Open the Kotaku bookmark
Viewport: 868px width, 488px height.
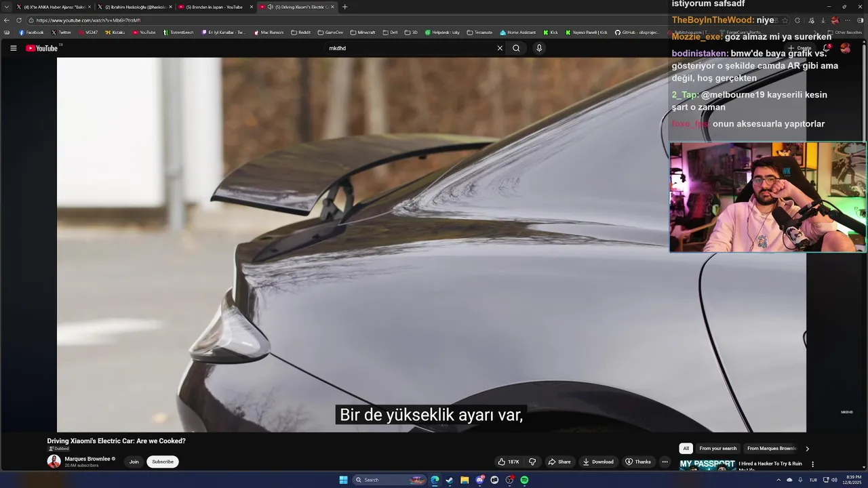coord(115,33)
